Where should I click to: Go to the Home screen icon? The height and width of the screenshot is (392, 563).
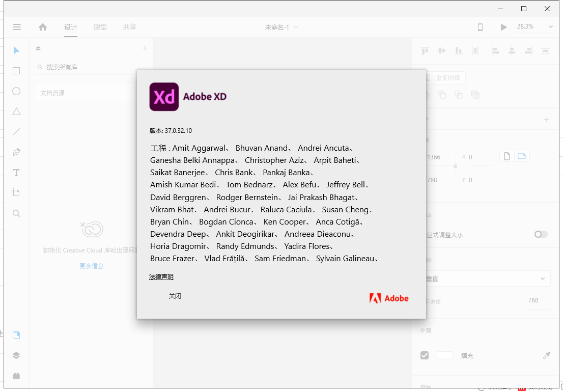tap(43, 27)
